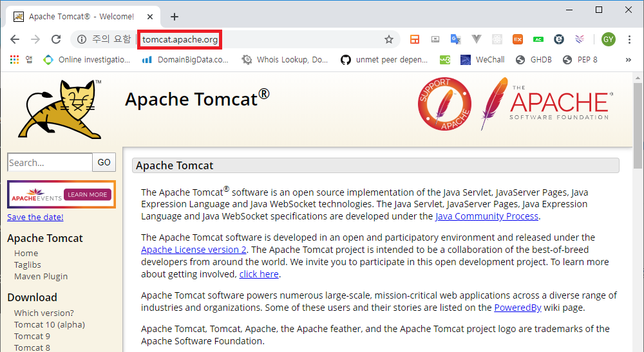Image resolution: width=644 pixels, height=352 pixels.
Task: Open the orange layout extension icon
Action: 415,39
